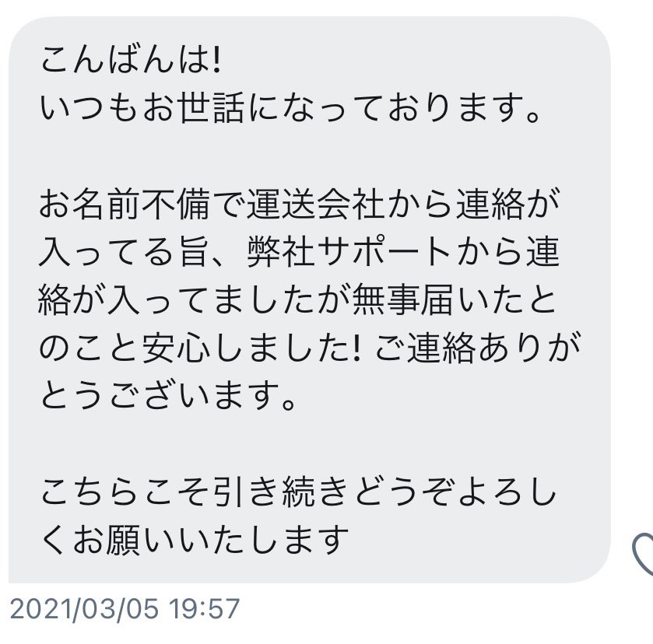
Task: Click the phrase 弊社サポートから
Action: (x=350, y=252)
